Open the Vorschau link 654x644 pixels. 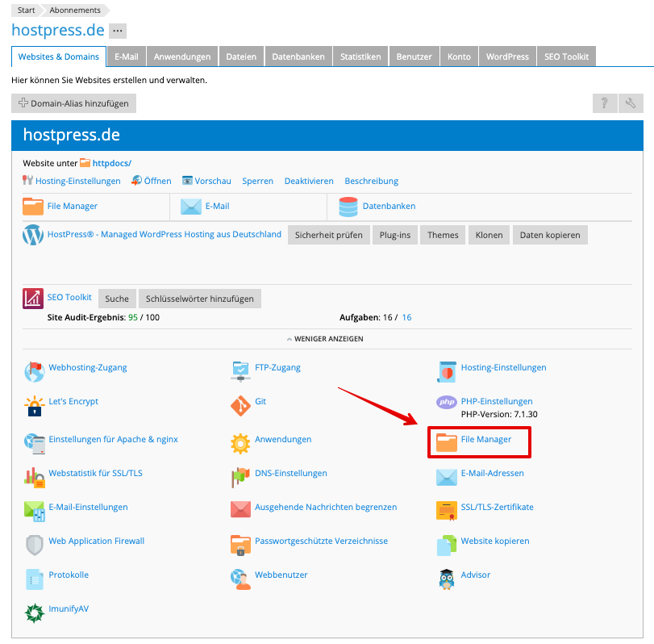coord(213,181)
